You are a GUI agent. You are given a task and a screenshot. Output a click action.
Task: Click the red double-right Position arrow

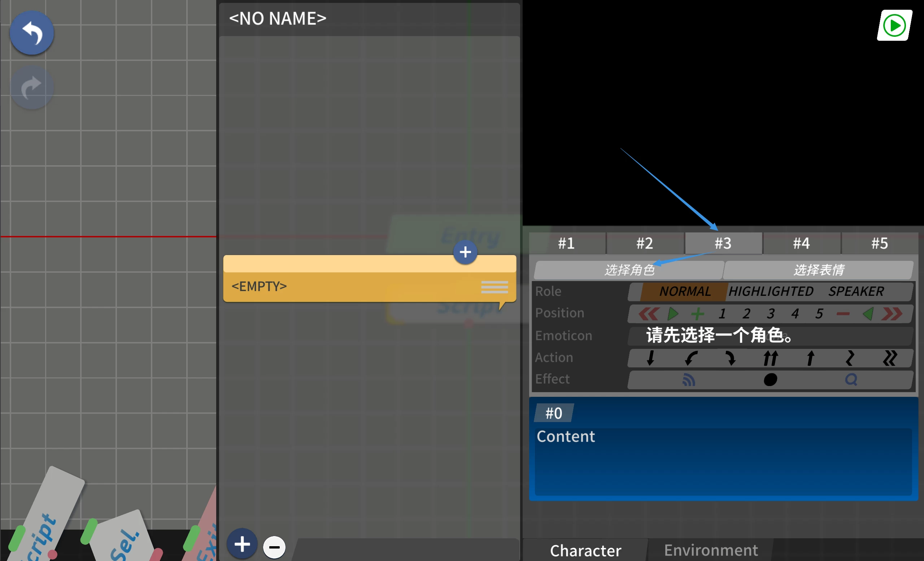click(892, 314)
